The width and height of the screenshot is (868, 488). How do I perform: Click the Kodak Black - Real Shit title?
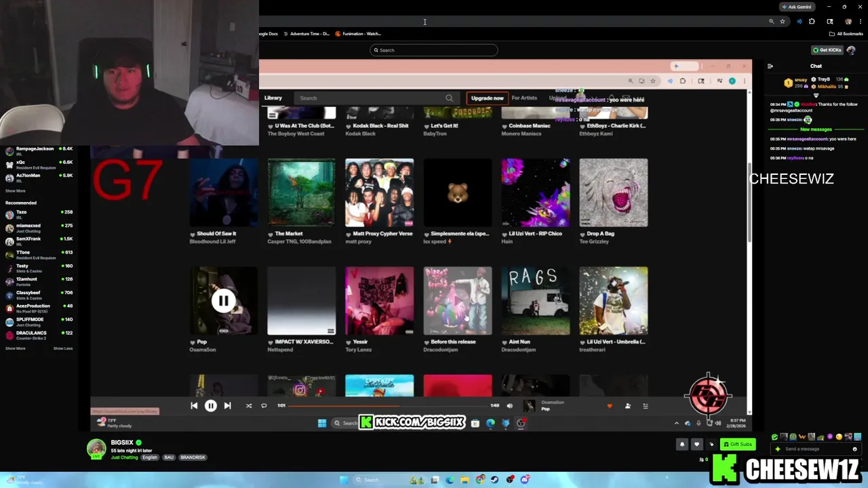coord(381,126)
